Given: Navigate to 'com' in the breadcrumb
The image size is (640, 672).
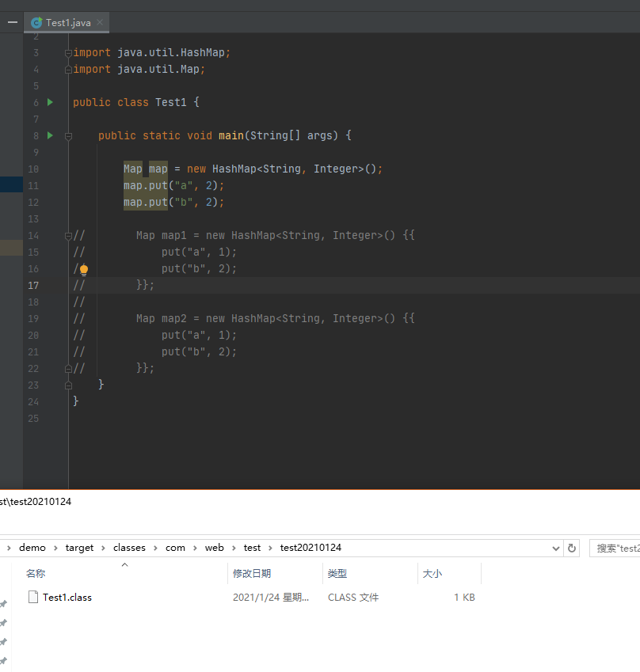Looking at the screenshot, I should tap(175, 548).
